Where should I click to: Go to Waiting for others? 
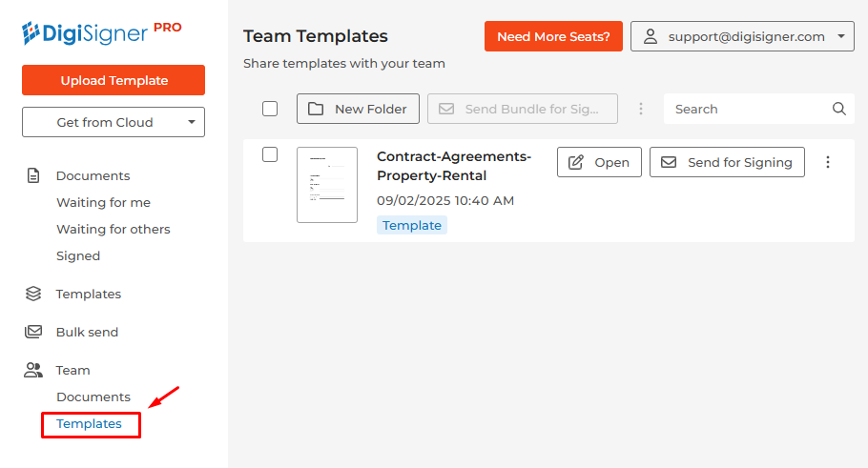(113, 229)
